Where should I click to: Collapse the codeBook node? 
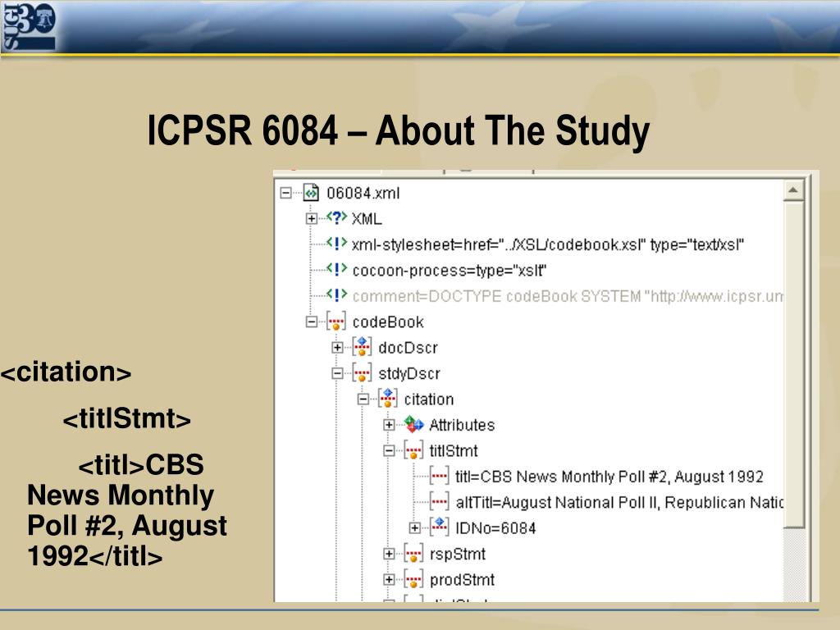coord(311,322)
